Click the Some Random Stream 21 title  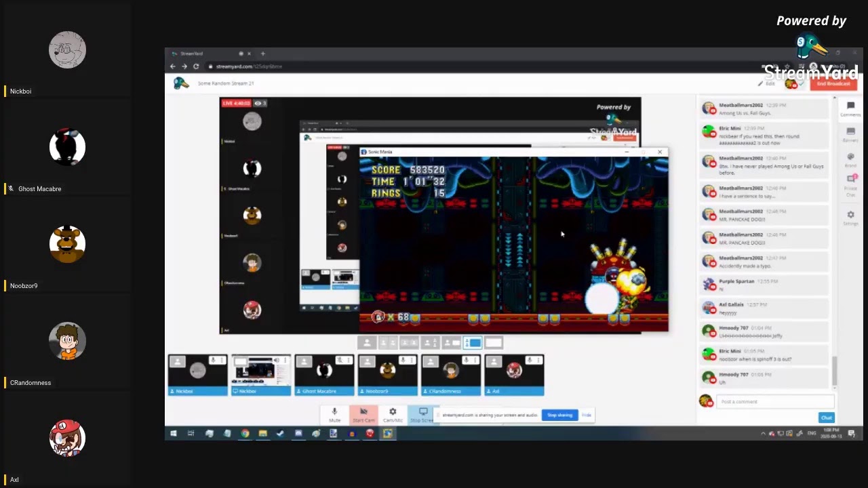pos(226,83)
